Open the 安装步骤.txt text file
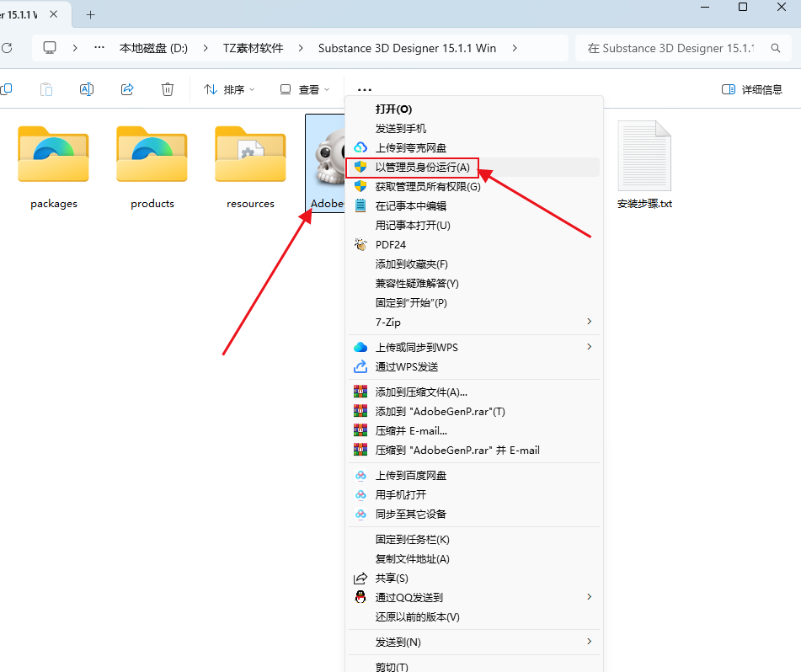The height and width of the screenshot is (672, 801). tap(644, 166)
